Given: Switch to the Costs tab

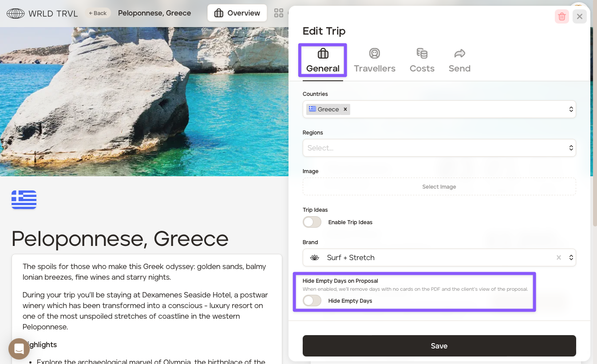Looking at the screenshot, I should tap(422, 61).
